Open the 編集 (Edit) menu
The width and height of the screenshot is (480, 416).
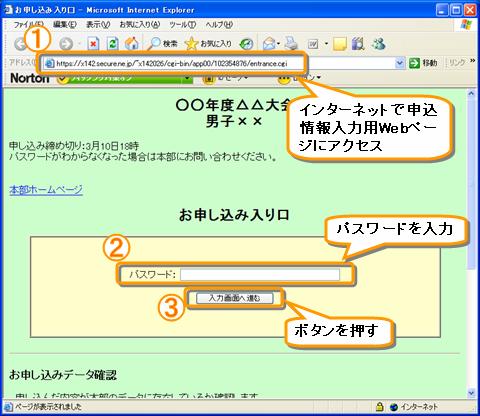pos(65,25)
